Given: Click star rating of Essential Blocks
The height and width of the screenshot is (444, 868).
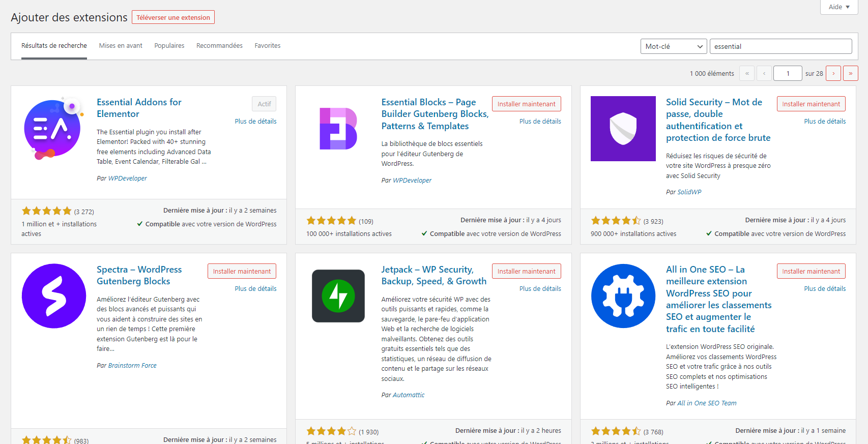Looking at the screenshot, I should [x=331, y=221].
